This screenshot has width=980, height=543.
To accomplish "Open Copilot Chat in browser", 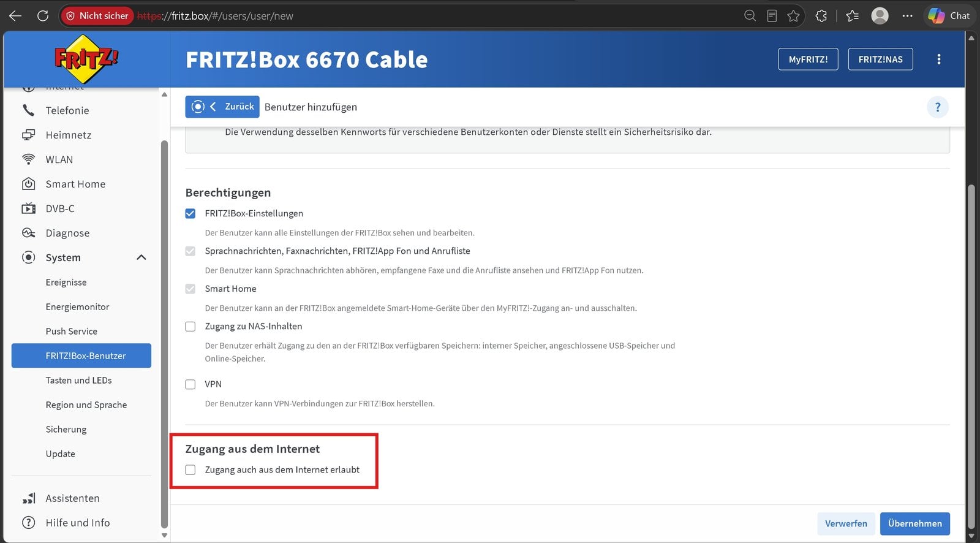I will coord(949,16).
